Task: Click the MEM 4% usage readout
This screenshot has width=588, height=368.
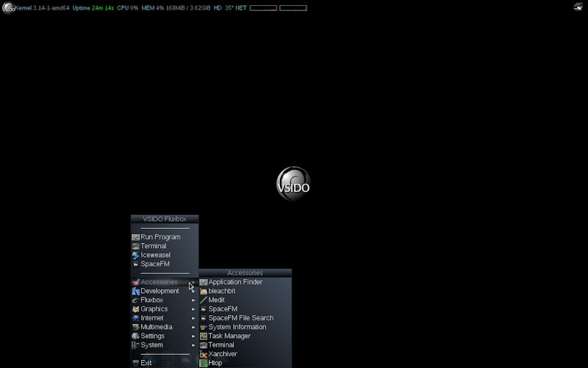Action: (x=176, y=8)
